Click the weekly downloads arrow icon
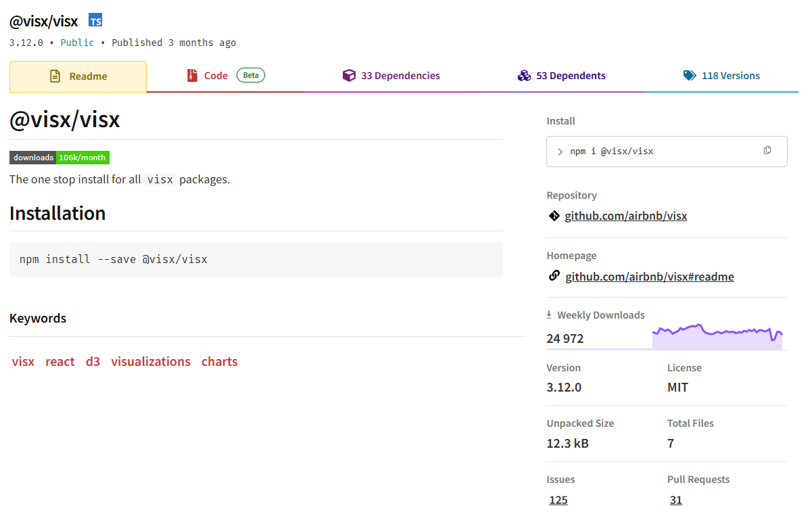 tap(549, 314)
